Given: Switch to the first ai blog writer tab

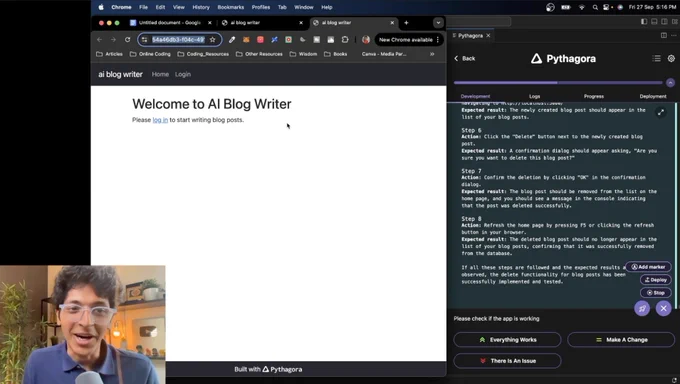Looking at the screenshot, I should click(262, 23).
